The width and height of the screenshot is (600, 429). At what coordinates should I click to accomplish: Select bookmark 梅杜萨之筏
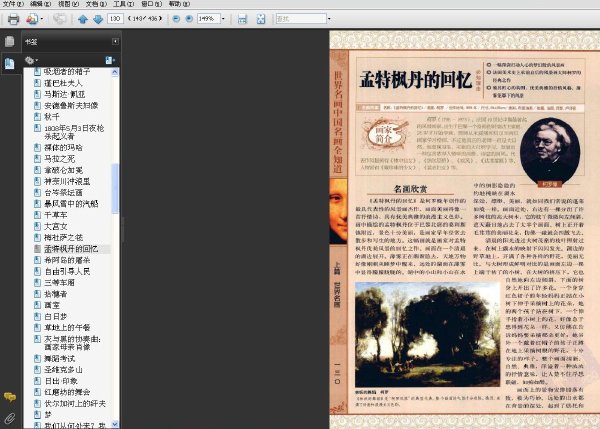[63, 237]
